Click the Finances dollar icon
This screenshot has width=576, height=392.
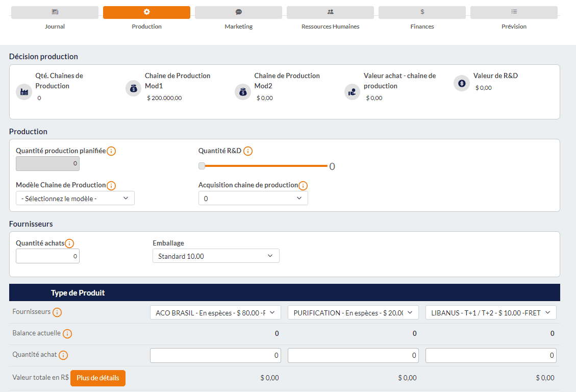click(422, 12)
